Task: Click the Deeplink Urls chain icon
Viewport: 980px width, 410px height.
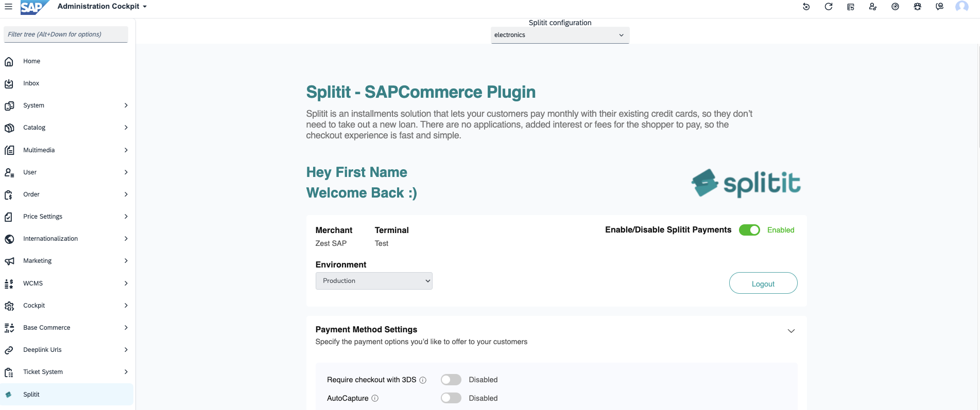Action: (x=9, y=350)
